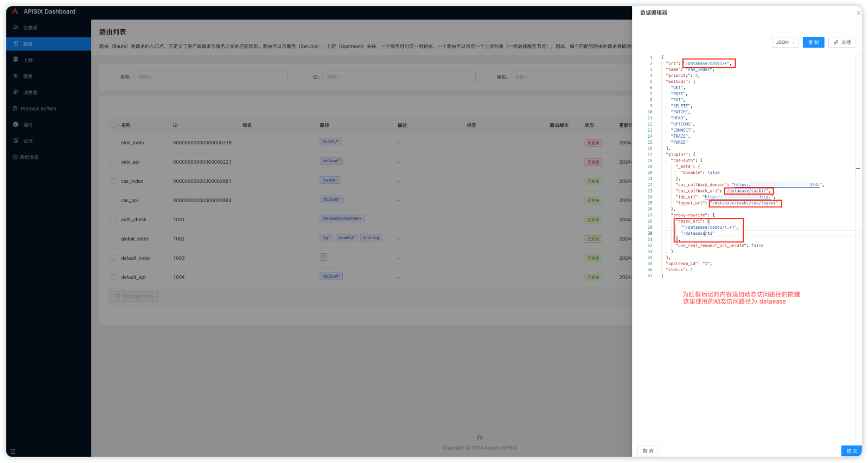Image resolution: width=868 pixels, height=463 pixels.
Task: Click the 复制 copy button
Action: point(814,42)
